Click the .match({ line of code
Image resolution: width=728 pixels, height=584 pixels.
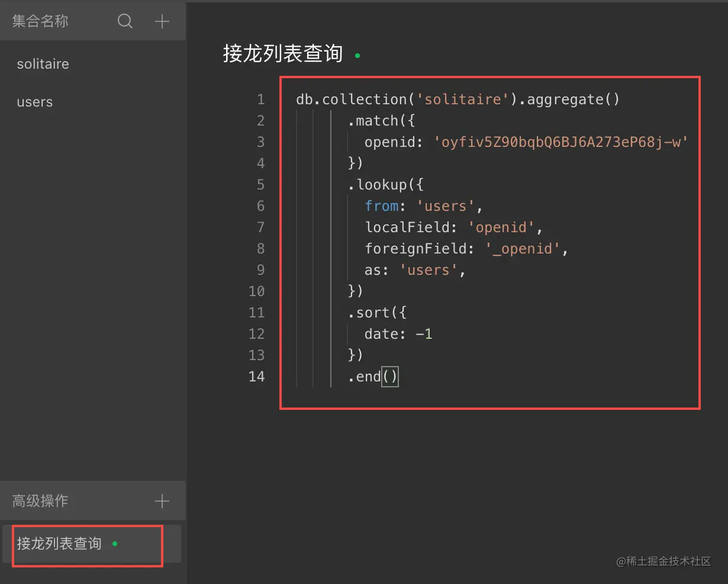point(381,121)
